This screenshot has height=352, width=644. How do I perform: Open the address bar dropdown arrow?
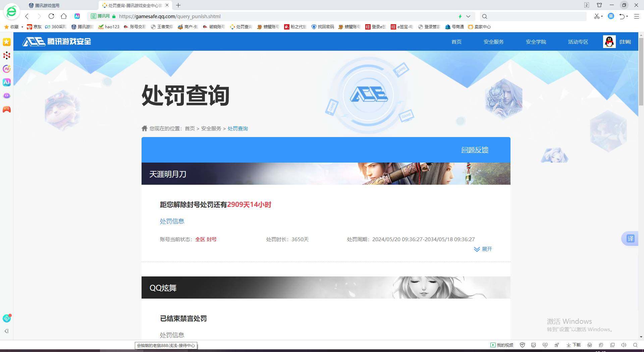[468, 16]
